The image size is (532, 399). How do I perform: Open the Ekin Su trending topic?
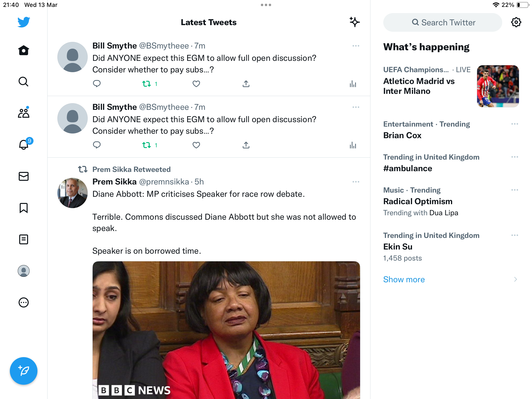[x=398, y=247]
